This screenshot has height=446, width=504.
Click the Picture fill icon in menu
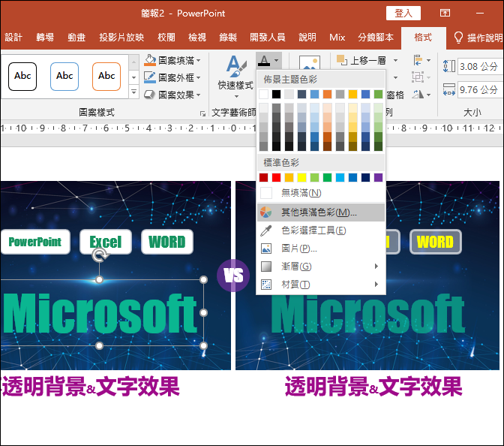click(266, 249)
